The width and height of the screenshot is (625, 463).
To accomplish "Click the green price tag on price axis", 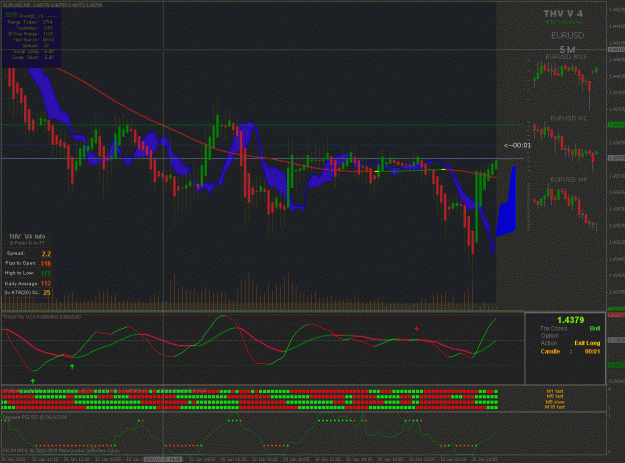I will coord(616,125).
